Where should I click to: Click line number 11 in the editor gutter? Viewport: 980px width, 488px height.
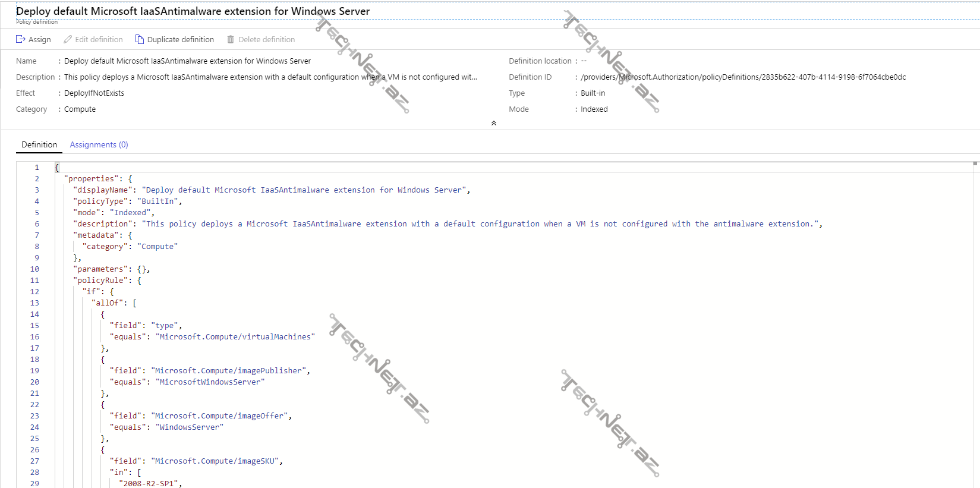click(x=34, y=281)
